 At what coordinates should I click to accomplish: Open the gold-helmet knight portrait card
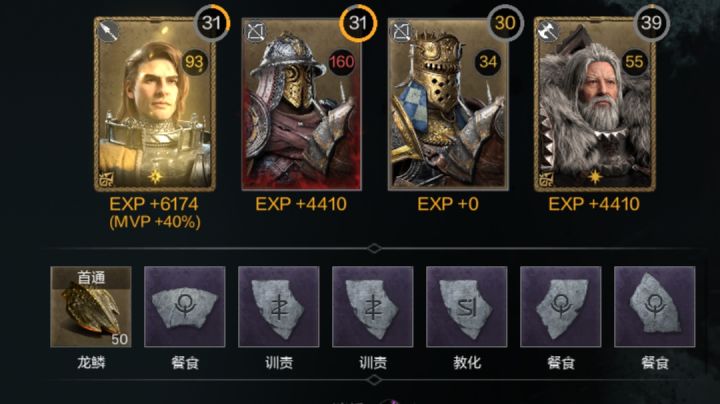pos(448,104)
